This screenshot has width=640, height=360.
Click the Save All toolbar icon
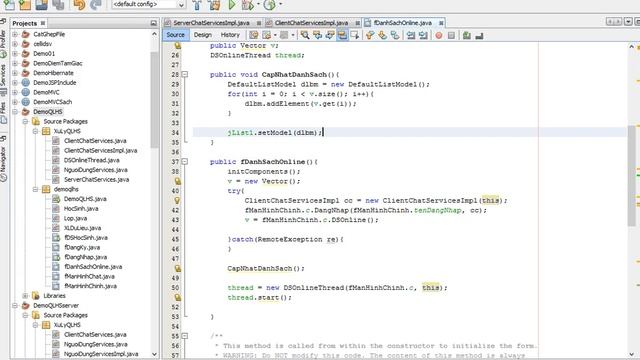[x=58, y=4]
